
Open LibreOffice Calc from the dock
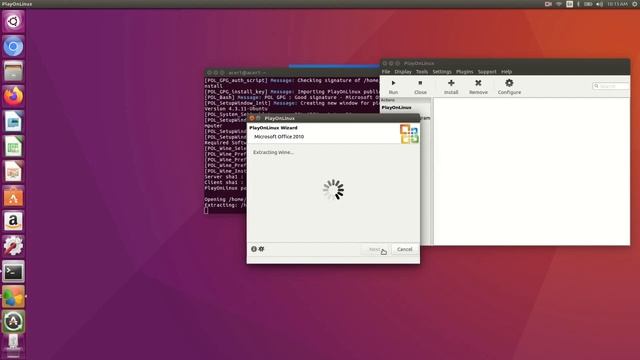point(13,147)
